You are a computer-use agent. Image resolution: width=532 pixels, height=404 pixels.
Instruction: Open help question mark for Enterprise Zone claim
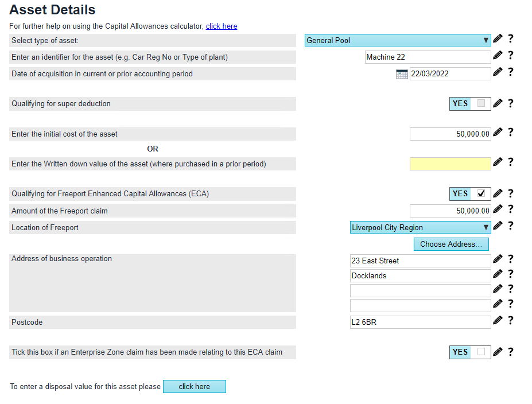510,352
